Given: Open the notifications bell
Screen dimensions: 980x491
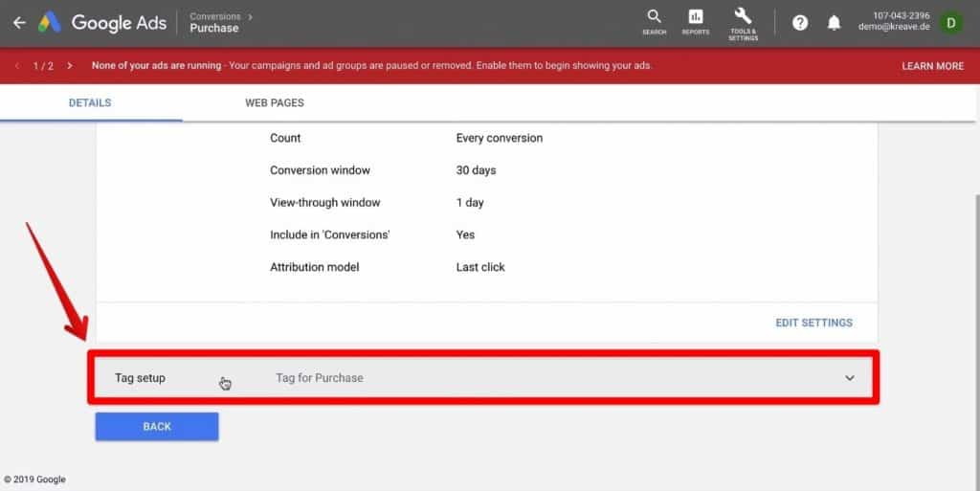Looking at the screenshot, I should click(x=834, y=23).
